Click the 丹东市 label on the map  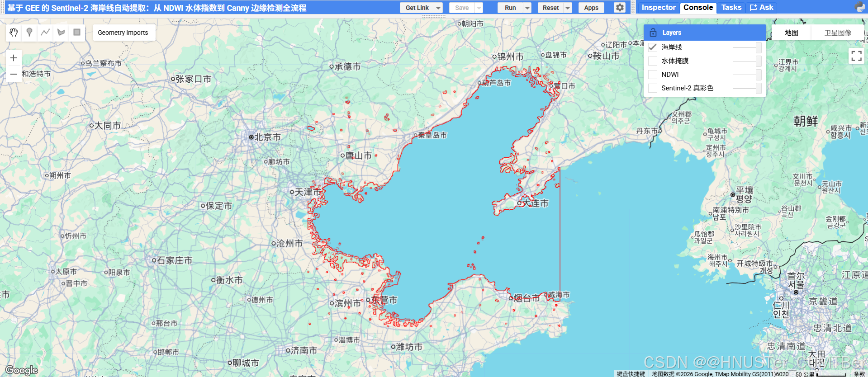(x=647, y=131)
